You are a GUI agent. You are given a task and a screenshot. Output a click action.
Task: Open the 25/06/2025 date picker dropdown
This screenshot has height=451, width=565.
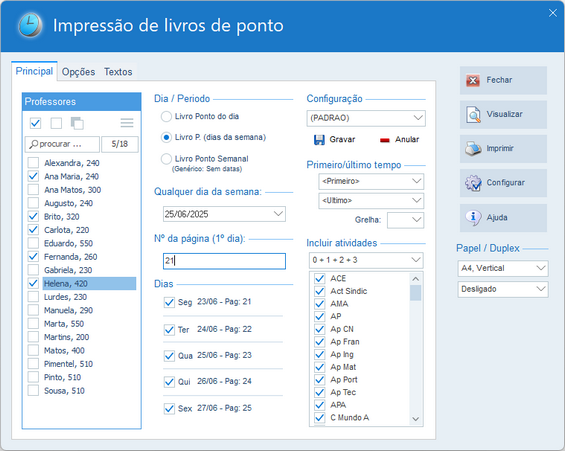tap(278, 214)
